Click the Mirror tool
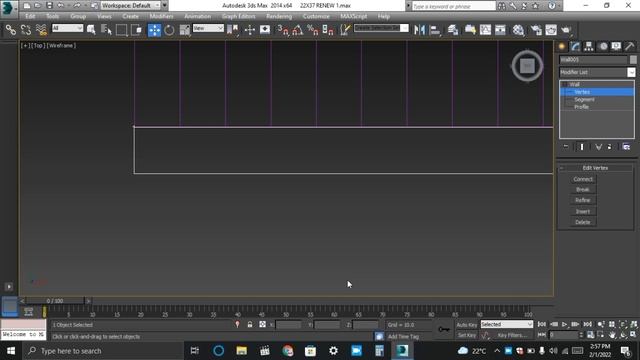640x360 pixels. (420, 30)
